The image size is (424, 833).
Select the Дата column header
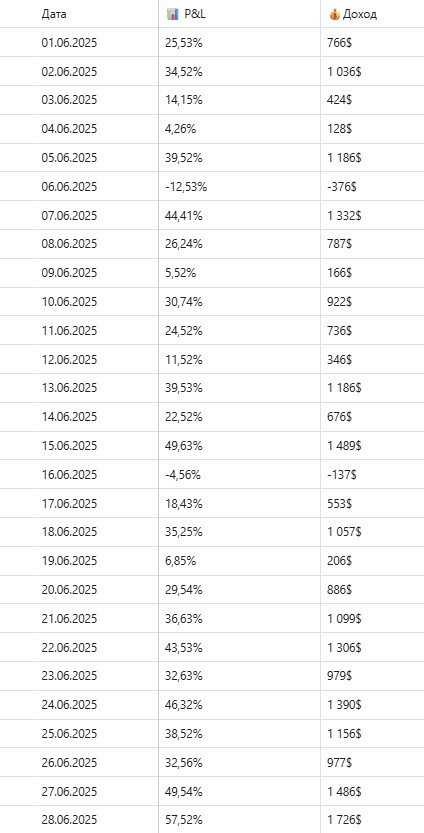(x=54, y=14)
